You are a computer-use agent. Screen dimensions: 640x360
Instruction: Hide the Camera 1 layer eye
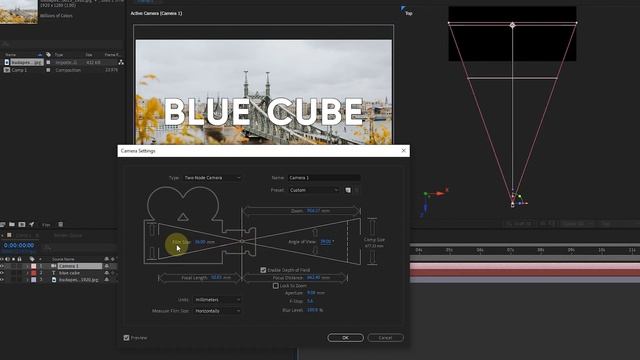pos(2,266)
